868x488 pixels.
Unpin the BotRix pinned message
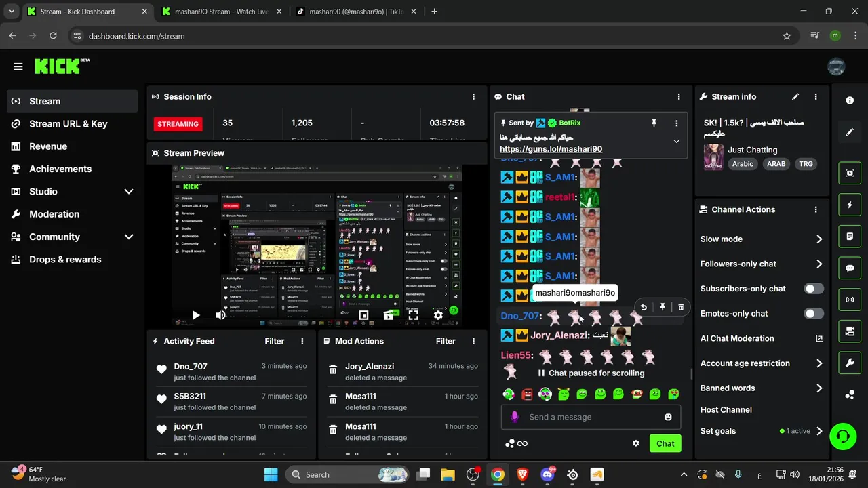[x=654, y=123]
